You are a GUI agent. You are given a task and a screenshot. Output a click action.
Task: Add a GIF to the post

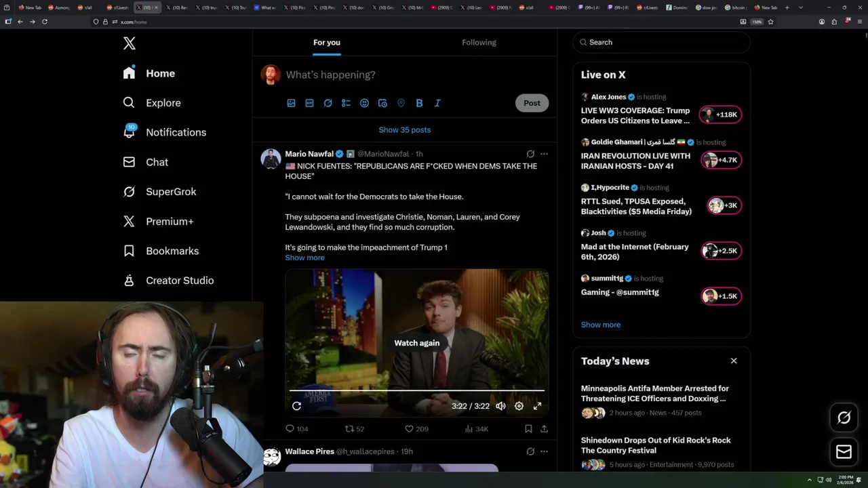point(309,103)
